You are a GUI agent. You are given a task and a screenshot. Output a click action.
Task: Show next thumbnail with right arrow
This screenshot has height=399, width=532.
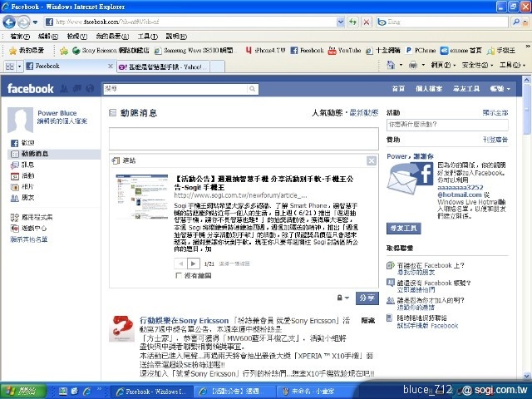[194, 264]
